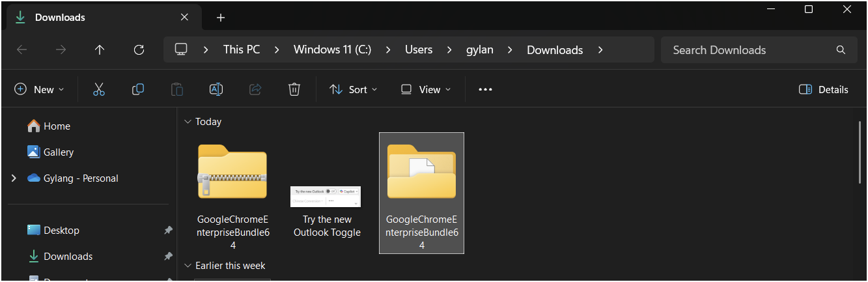Expand chevron after gylan breadcrumb

(510, 49)
